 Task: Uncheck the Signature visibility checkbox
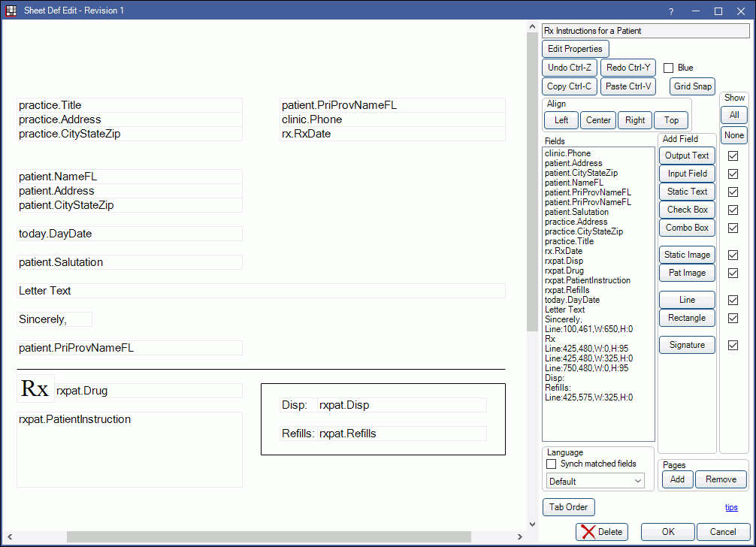coord(733,345)
